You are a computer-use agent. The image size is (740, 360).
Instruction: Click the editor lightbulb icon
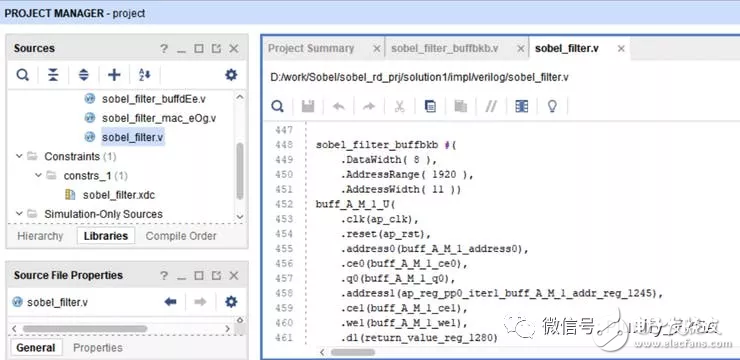pos(552,106)
